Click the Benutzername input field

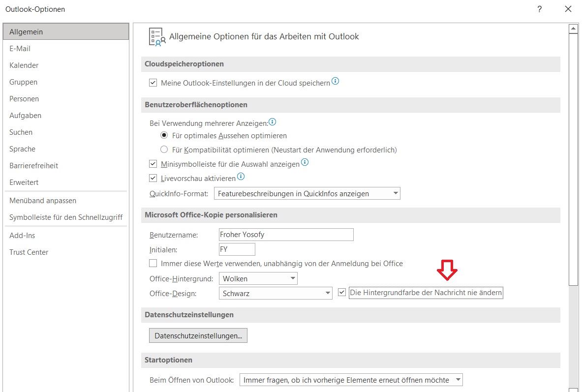[x=286, y=235]
